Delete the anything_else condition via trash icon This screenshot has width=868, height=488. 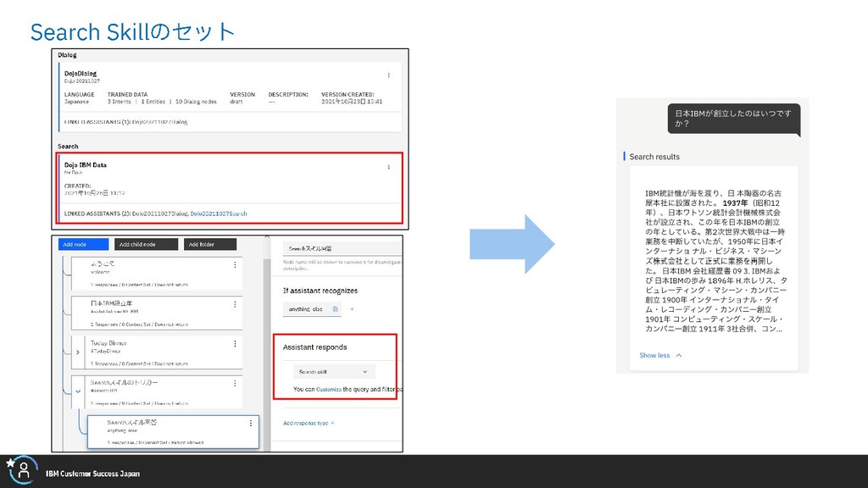(x=335, y=309)
